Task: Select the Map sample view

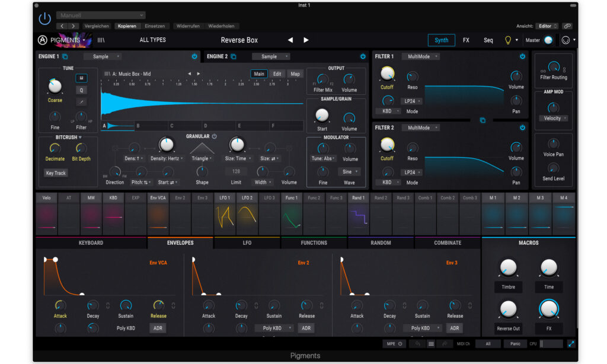Action: [295, 74]
